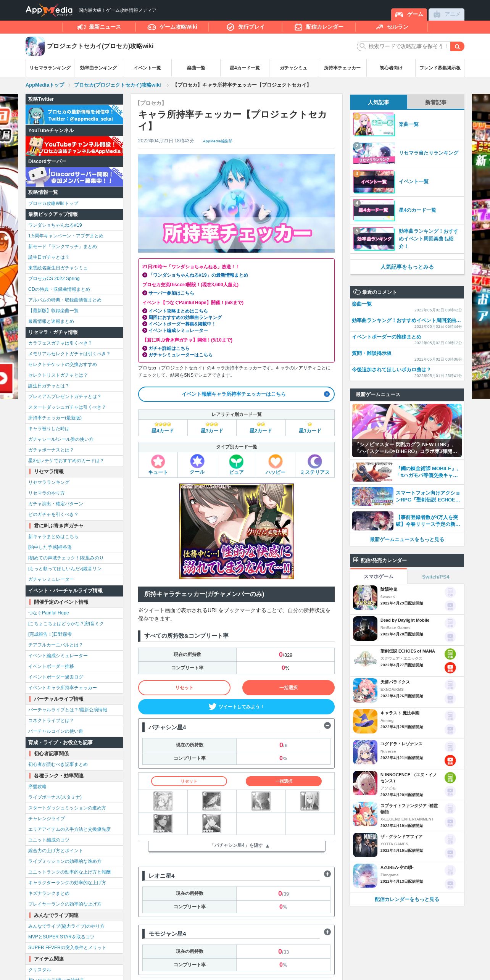The width and height of the screenshot is (490, 980).
Task: Open Discordサーバー開設 sidebar banner
Action: click(74, 177)
